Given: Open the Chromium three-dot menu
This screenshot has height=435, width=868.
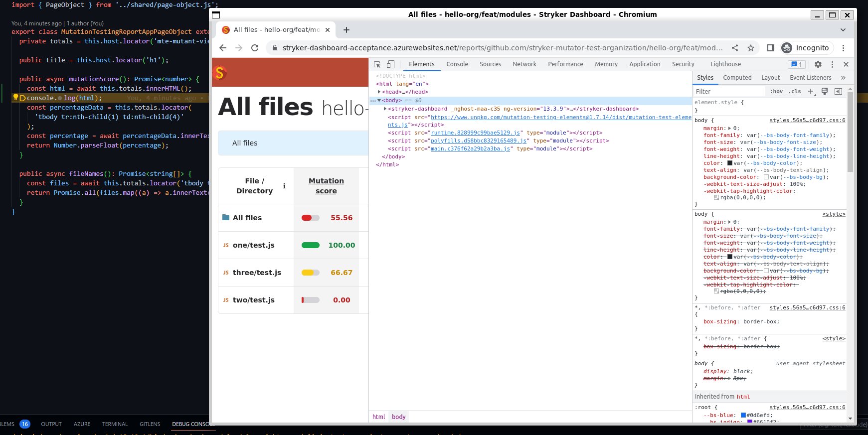Looking at the screenshot, I should tap(843, 48).
